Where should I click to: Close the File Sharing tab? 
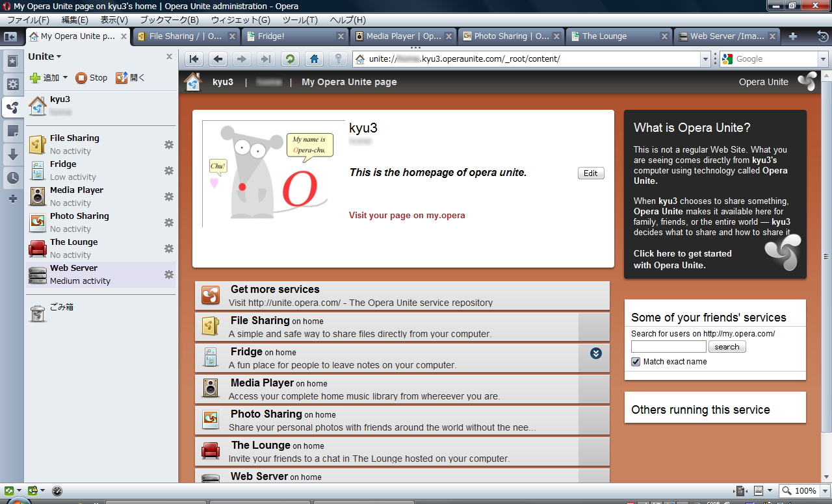tap(231, 36)
